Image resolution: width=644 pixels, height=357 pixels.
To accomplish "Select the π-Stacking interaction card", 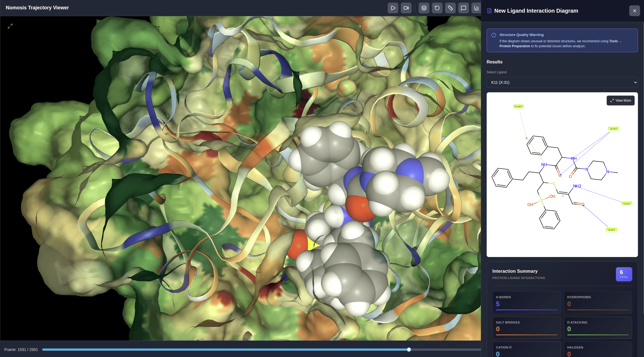I will [x=598, y=327].
